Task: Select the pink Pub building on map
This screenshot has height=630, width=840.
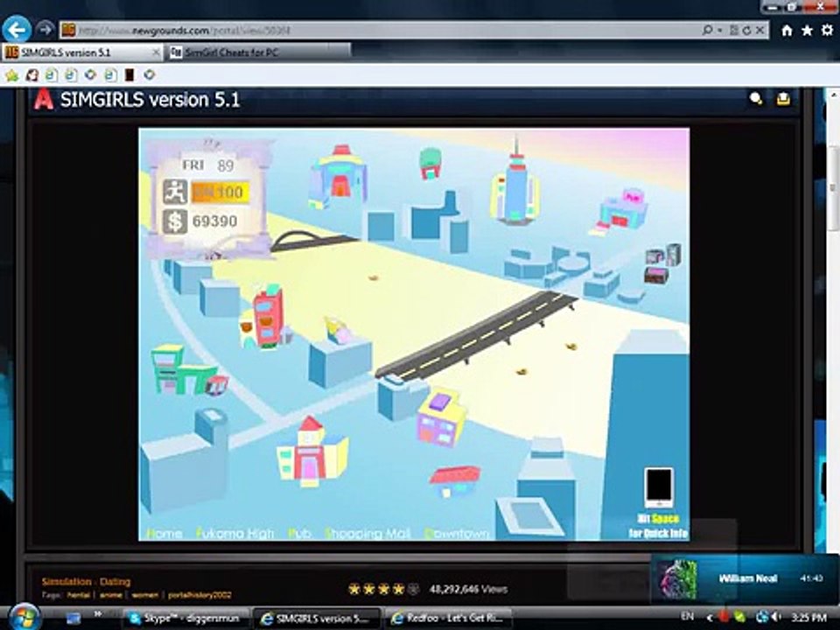Action: [619, 211]
